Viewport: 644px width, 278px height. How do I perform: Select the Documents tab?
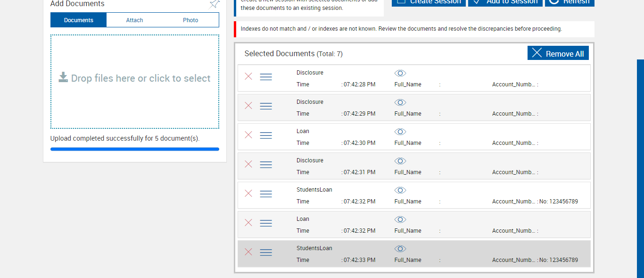click(x=79, y=20)
